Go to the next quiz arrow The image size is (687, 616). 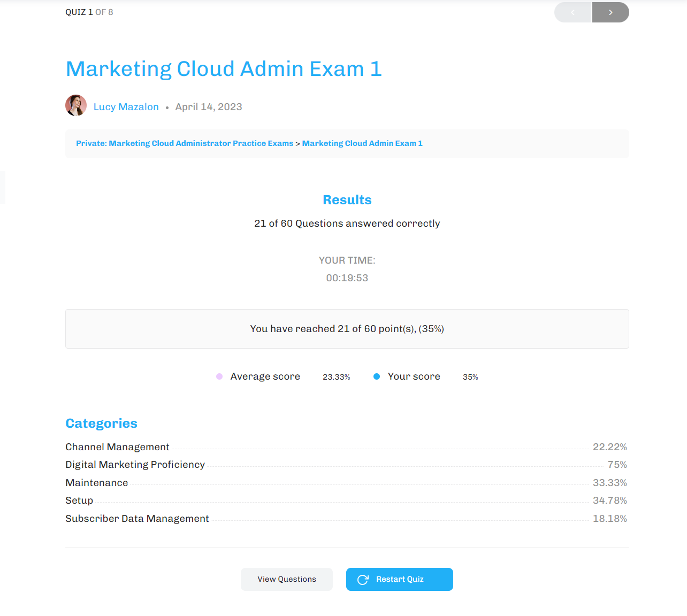[610, 12]
